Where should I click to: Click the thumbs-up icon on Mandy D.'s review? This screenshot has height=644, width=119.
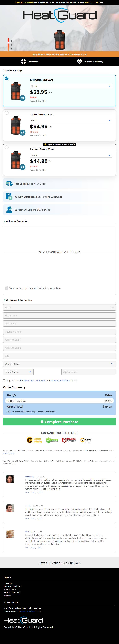(x=40, y=493)
